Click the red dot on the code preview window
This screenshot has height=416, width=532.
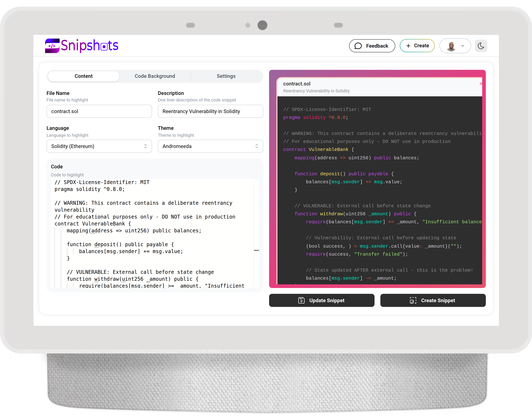point(481,83)
